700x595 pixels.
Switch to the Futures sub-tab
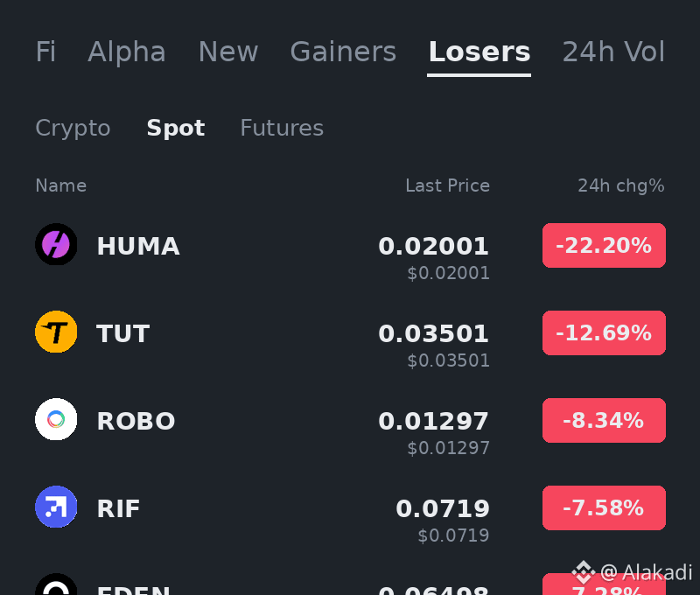point(282,128)
